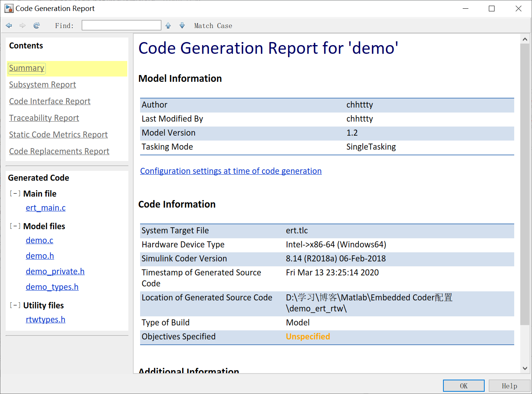The width and height of the screenshot is (532, 394).
Task: Click the Contents panel heading
Action: [x=26, y=46]
